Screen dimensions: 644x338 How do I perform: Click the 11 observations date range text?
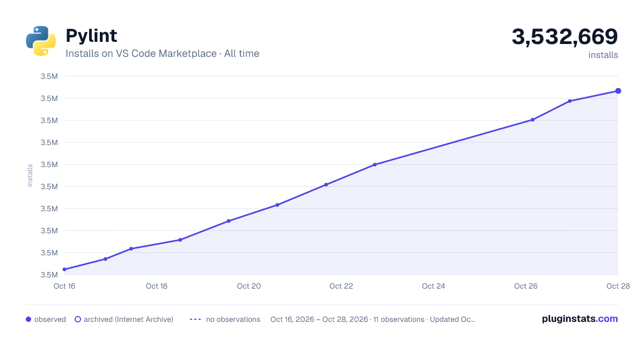click(x=373, y=319)
